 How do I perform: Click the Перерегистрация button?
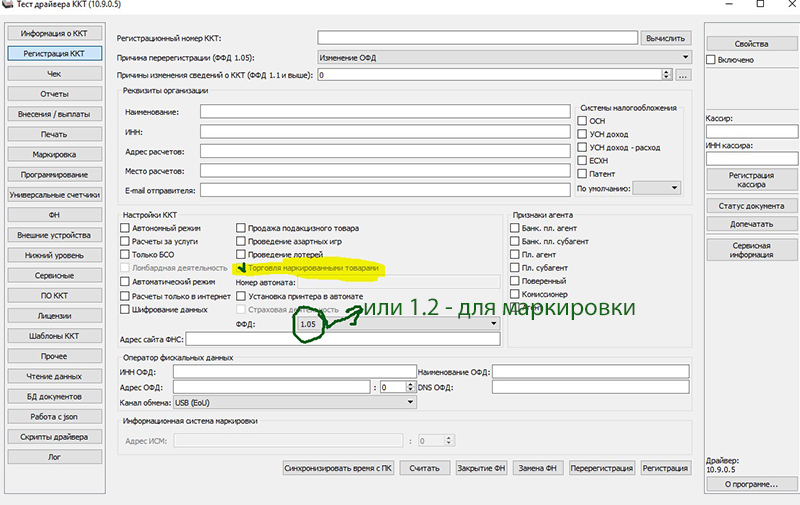point(602,467)
